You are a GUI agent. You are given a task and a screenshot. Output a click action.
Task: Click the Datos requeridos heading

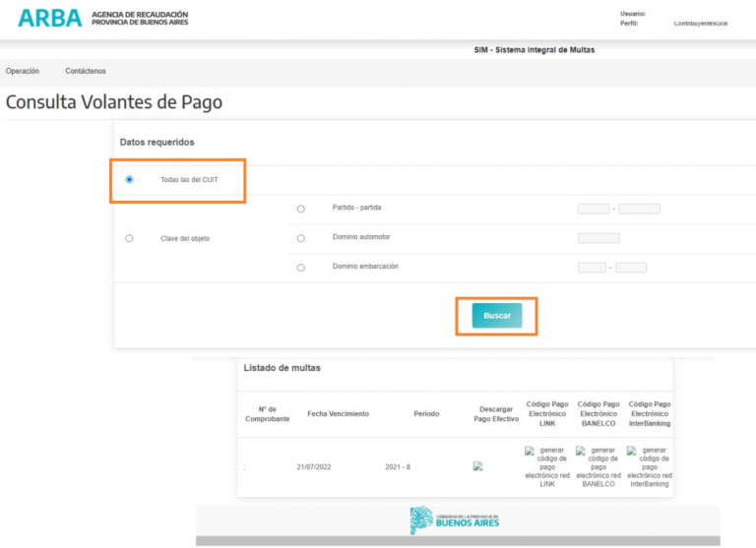(157, 143)
